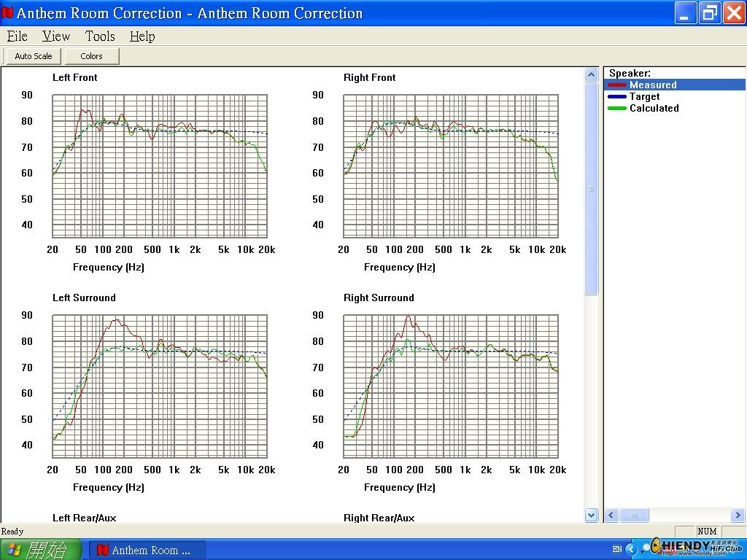The height and width of the screenshot is (560, 747).
Task: Click the Ready status bar text
Action: pyautogui.click(x=12, y=531)
